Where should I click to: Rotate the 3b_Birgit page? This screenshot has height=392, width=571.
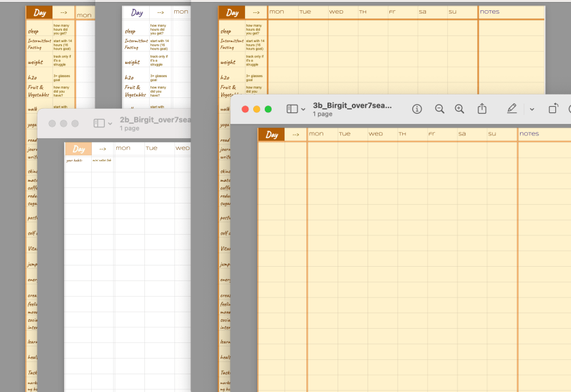[553, 109]
